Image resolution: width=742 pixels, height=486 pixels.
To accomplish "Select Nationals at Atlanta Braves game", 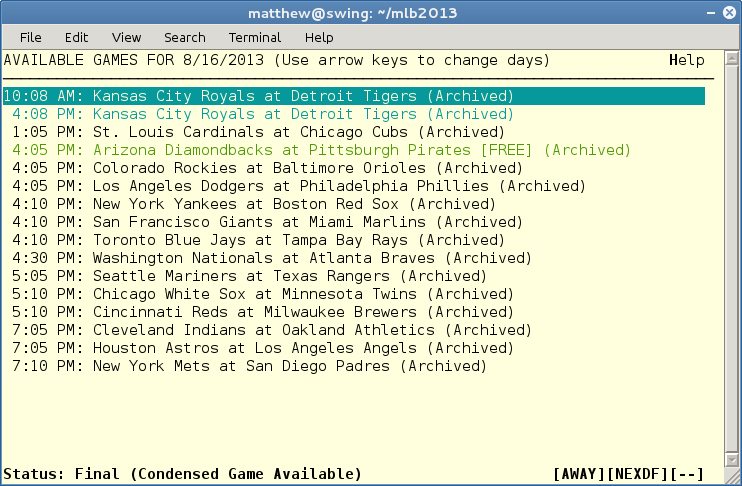I will 272,258.
